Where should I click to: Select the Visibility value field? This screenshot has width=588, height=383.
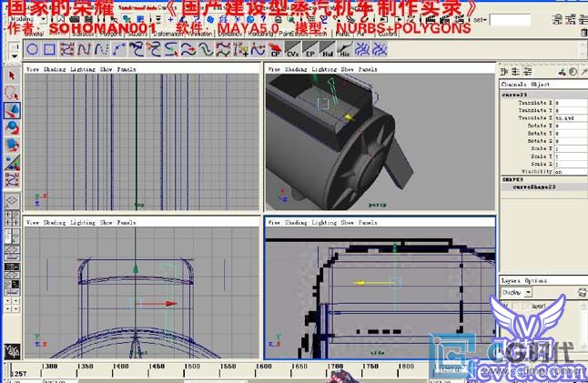(571, 172)
